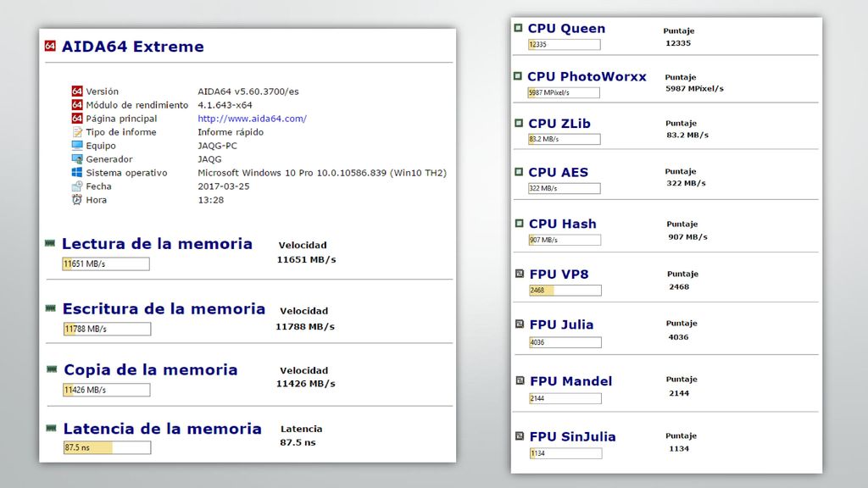Click the FPU icon beside FPU VP8

pos(520,274)
